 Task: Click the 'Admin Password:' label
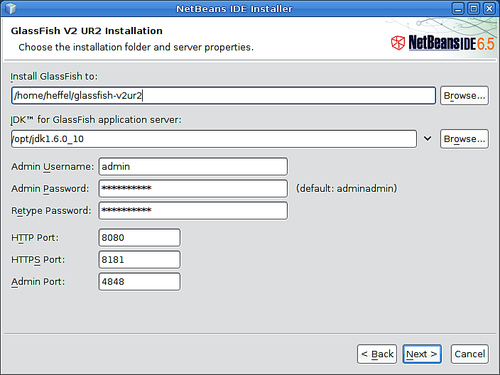50,188
